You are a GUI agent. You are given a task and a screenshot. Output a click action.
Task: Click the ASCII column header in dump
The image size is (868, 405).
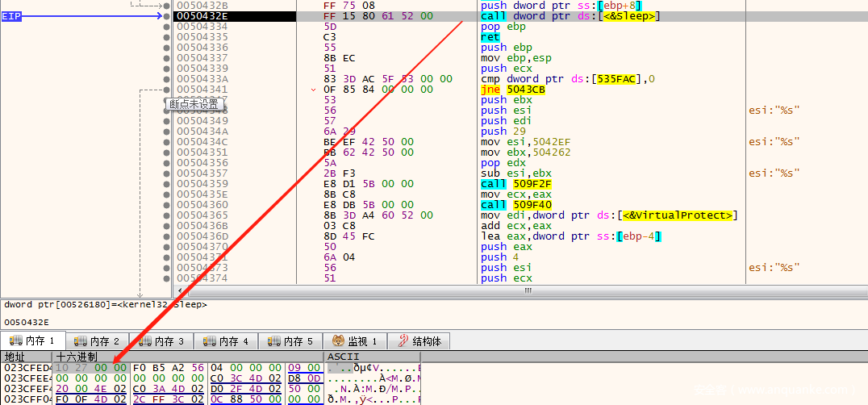tap(343, 357)
